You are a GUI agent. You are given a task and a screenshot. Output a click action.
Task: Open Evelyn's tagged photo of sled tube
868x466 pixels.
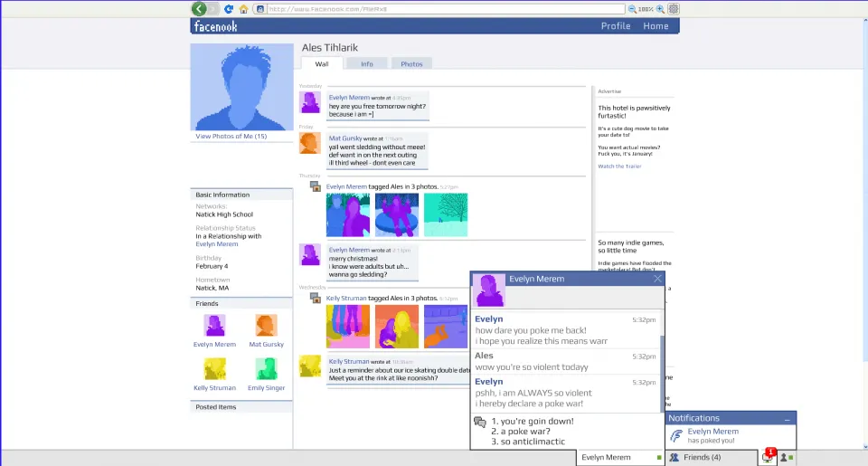coord(397,215)
